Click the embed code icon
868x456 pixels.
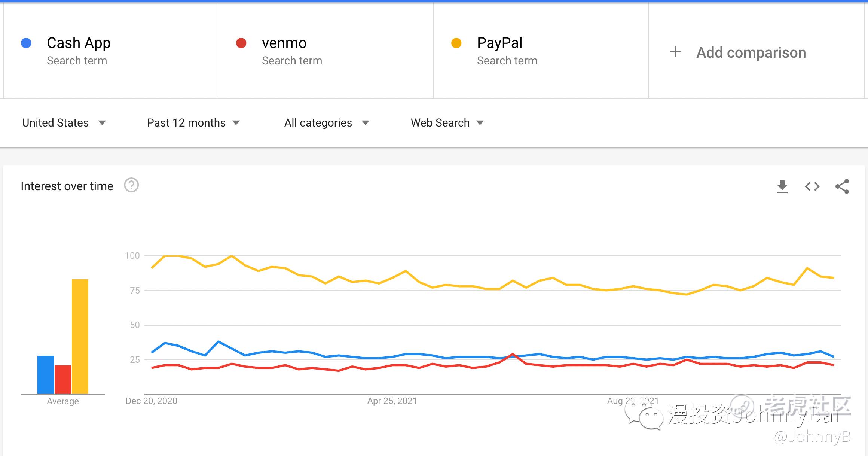tap(812, 186)
